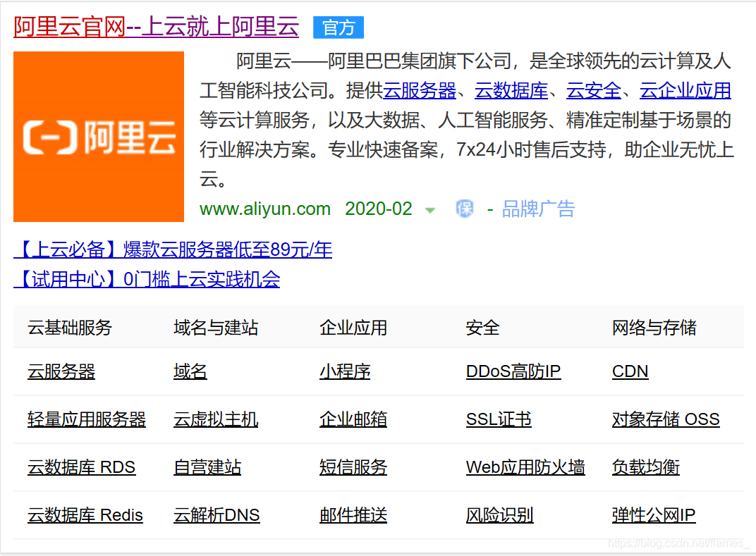Open 【上云必备】爆款云服务器低至89元/年 link
756x556 pixels.
click(x=173, y=249)
